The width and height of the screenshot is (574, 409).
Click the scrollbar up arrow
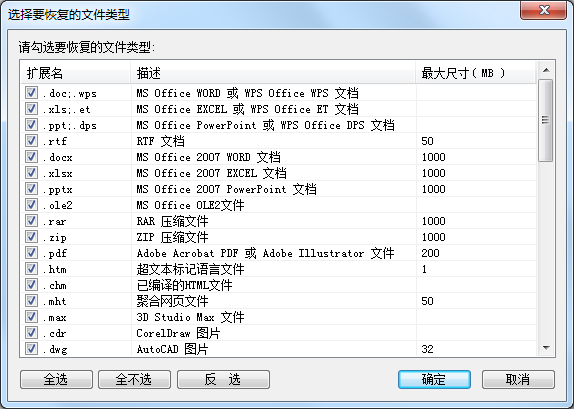point(546,70)
